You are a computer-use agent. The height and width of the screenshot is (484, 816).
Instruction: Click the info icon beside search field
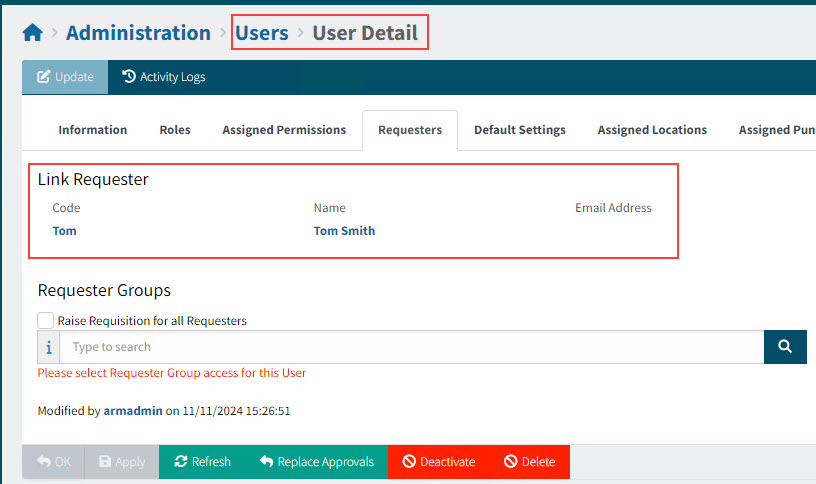click(49, 347)
